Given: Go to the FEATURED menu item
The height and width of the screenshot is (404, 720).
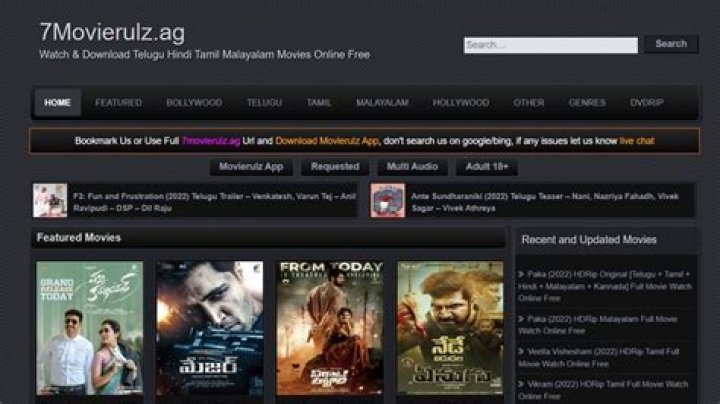Looking at the screenshot, I should [x=118, y=103].
